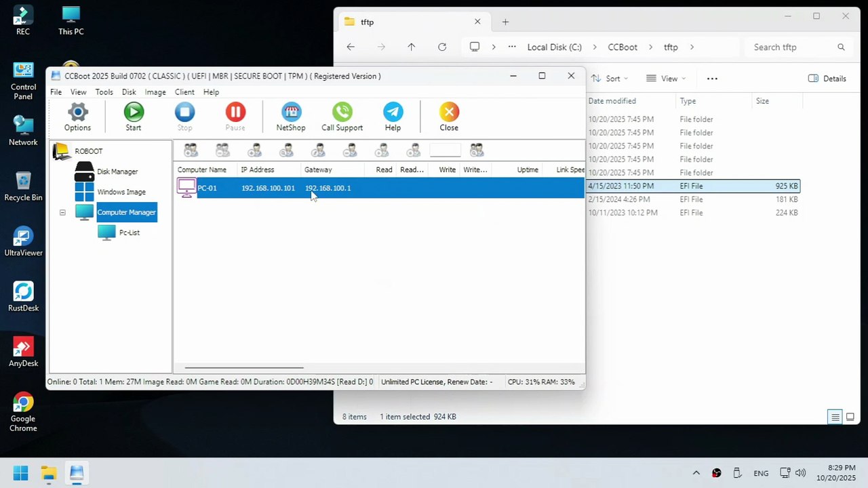Select the ROBOOT root node
This screenshot has width=868, height=488.
pos(89,151)
